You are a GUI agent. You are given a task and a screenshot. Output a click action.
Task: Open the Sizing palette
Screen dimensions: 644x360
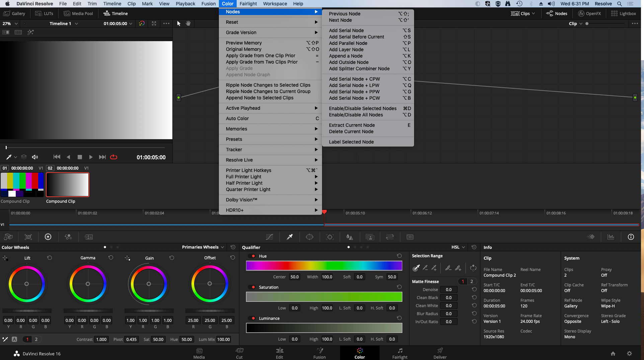point(390,237)
